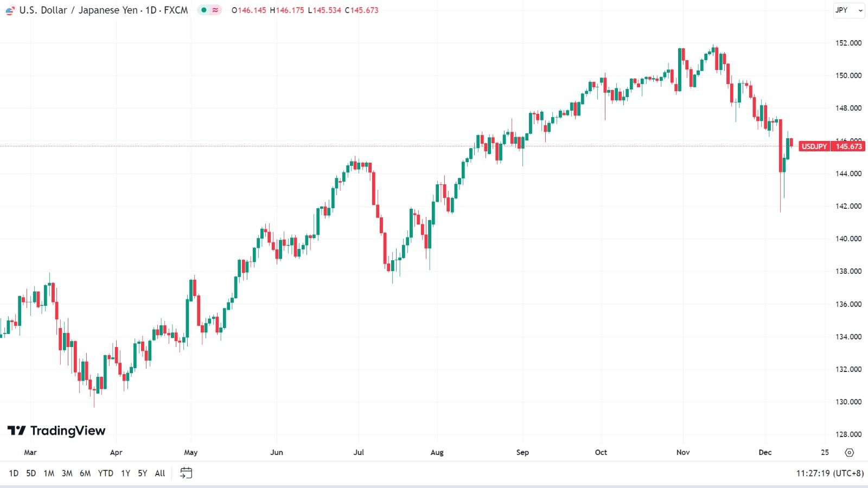The height and width of the screenshot is (488, 868).
Task: Click the 25 date label on the time axis
Action: tap(825, 452)
